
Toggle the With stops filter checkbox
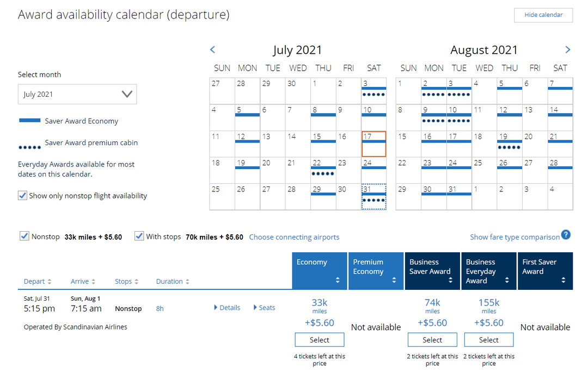point(139,237)
